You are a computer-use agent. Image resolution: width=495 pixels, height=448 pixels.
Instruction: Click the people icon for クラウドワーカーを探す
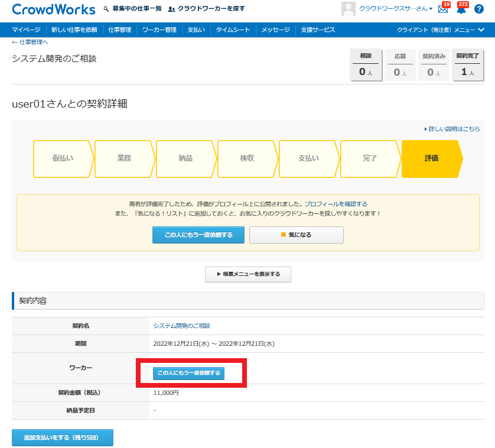171,9
